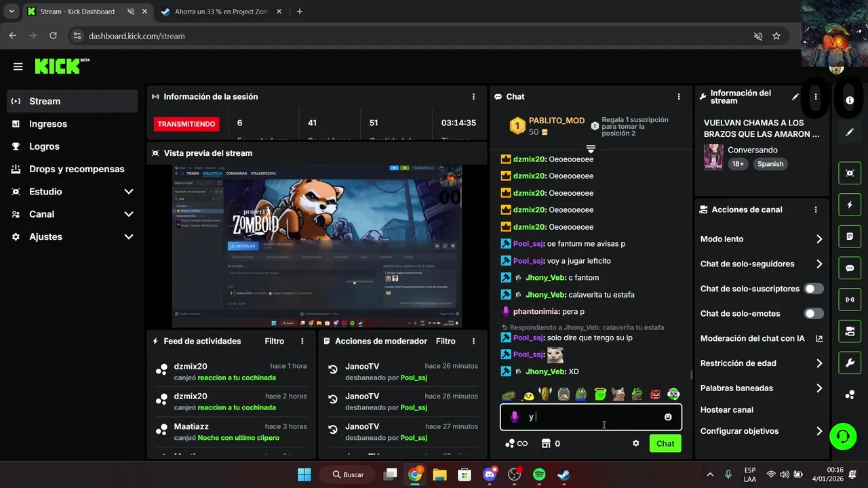The height and width of the screenshot is (488, 868).
Task: Select the stream preview thumbnail
Action: pos(317,246)
